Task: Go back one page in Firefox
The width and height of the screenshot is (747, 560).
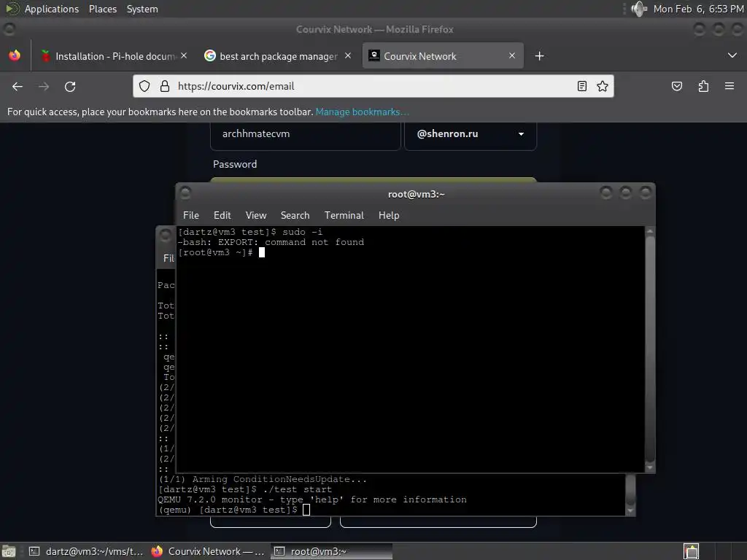Action: tap(18, 86)
